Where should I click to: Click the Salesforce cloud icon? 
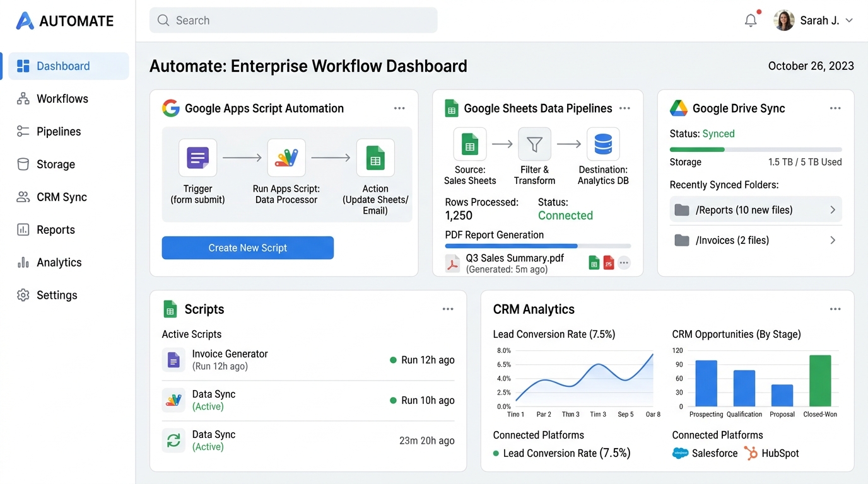(680, 453)
